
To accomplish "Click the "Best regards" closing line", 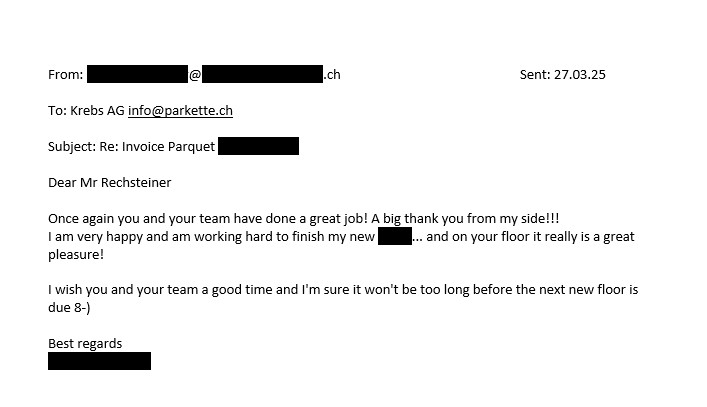I will tap(85, 343).
